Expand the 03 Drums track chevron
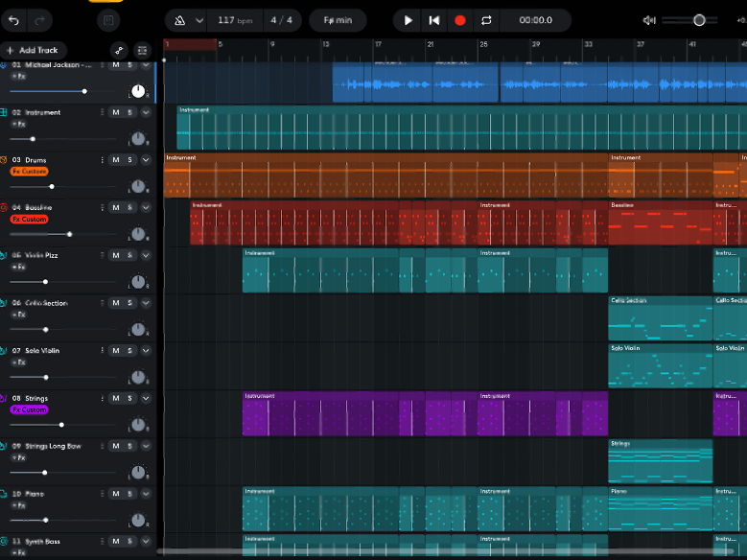747x560 pixels. [146, 160]
